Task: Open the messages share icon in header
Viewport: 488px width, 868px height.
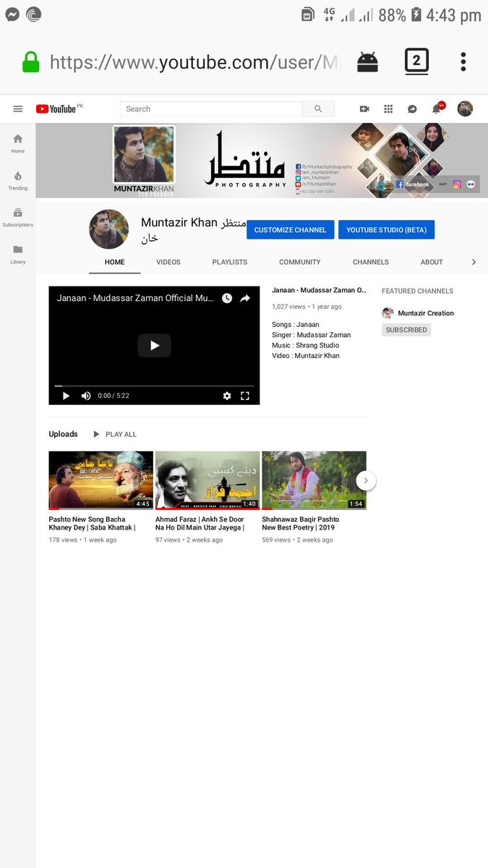Action: (x=412, y=109)
